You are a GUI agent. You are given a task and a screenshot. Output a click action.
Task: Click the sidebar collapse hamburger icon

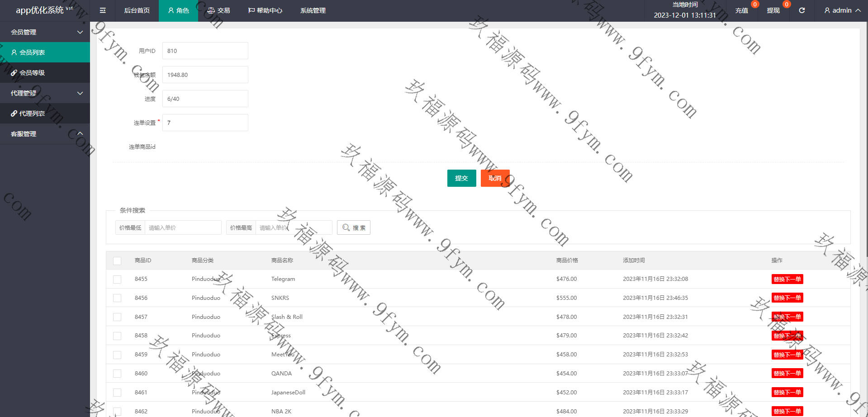click(x=103, y=10)
